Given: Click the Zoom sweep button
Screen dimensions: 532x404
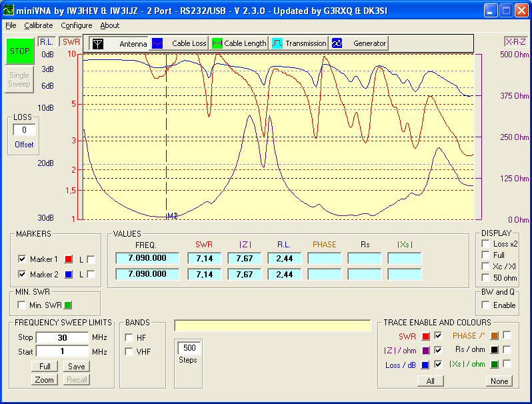Looking at the screenshot, I should click(x=45, y=380).
